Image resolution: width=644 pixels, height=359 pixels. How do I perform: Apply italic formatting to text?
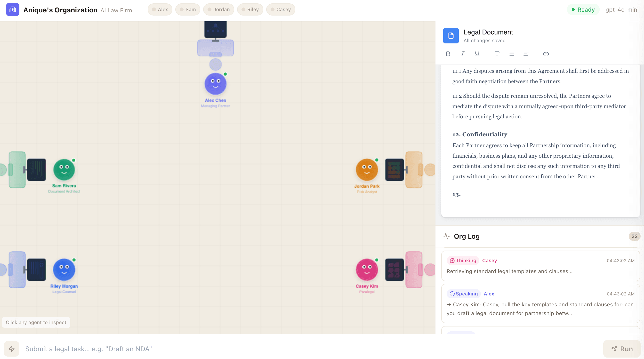pyautogui.click(x=462, y=54)
